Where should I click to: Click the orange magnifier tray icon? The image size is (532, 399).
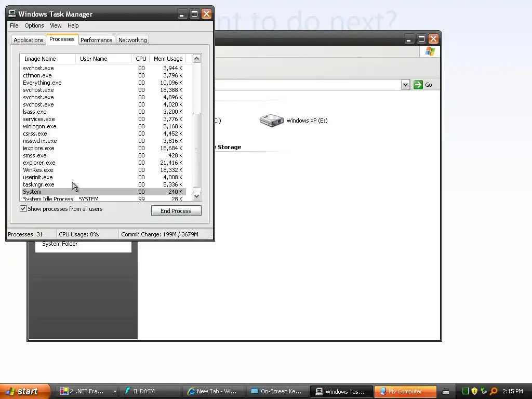click(x=494, y=391)
